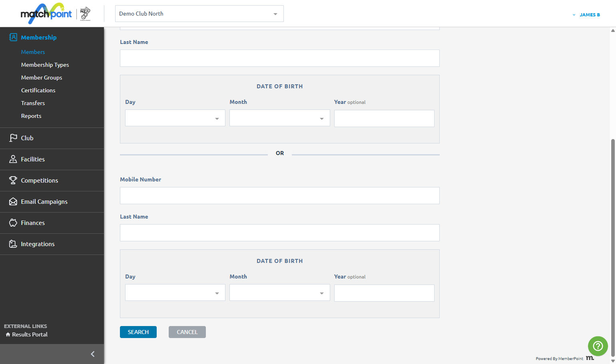
Task: Click the second Year optional input field
Action: click(x=384, y=293)
